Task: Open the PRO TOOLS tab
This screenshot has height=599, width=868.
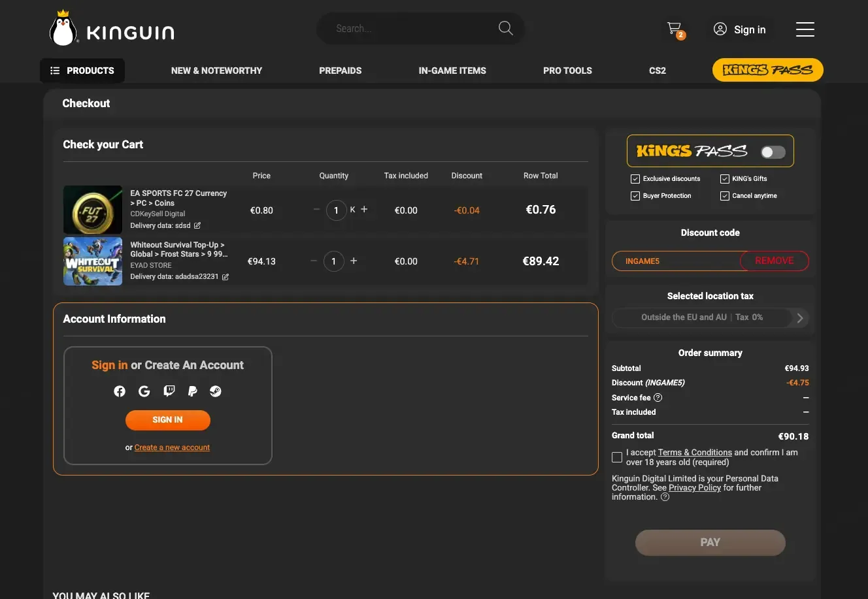Action: (567, 71)
